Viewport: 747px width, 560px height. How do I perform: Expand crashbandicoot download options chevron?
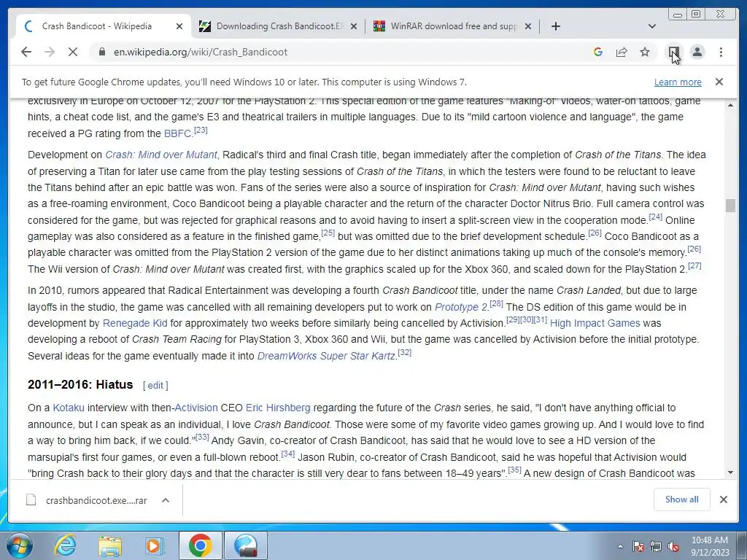click(166, 500)
